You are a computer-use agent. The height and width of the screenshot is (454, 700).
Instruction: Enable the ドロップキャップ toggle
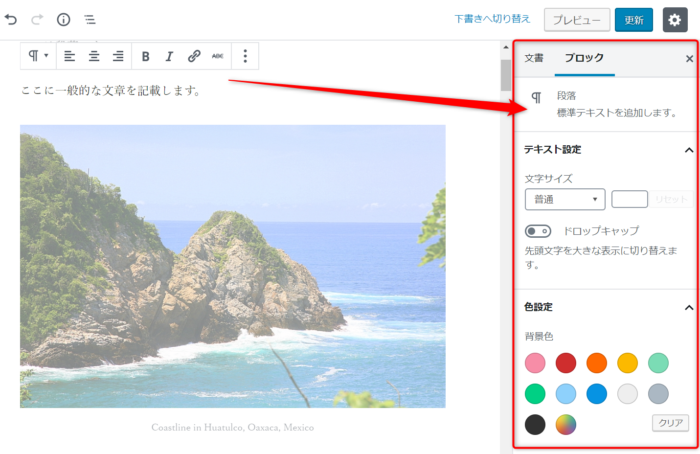pos(538,231)
